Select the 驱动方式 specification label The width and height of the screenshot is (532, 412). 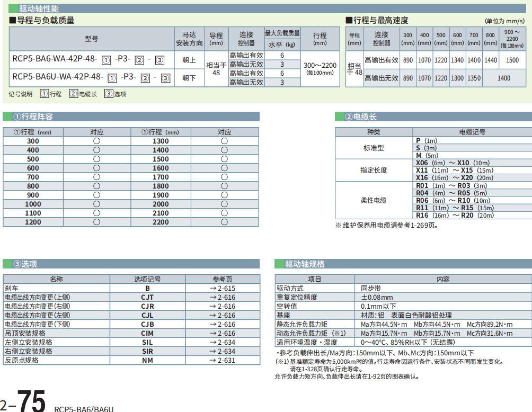[x=290, y=289]
